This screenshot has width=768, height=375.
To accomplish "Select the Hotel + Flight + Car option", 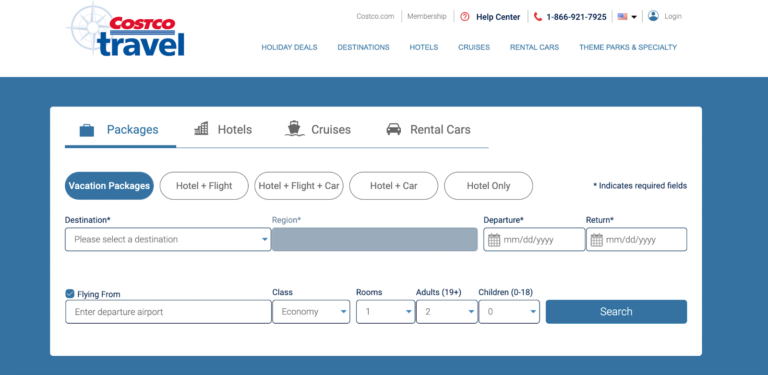I will click(299, 186).
